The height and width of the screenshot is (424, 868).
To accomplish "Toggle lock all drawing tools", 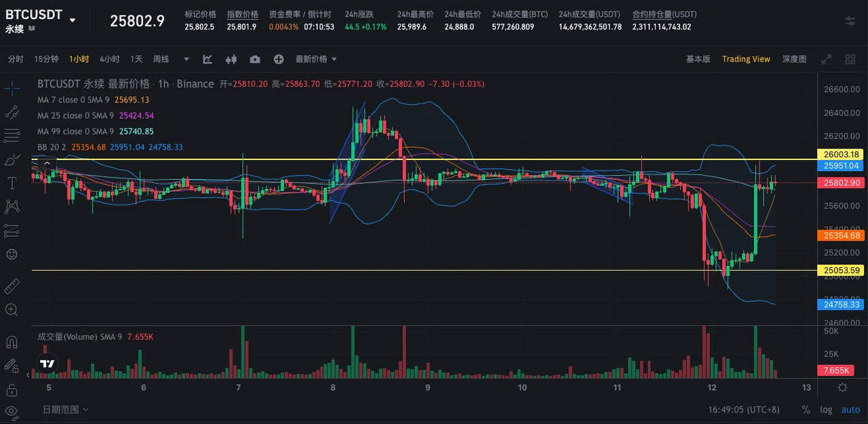I will point(12,389).
